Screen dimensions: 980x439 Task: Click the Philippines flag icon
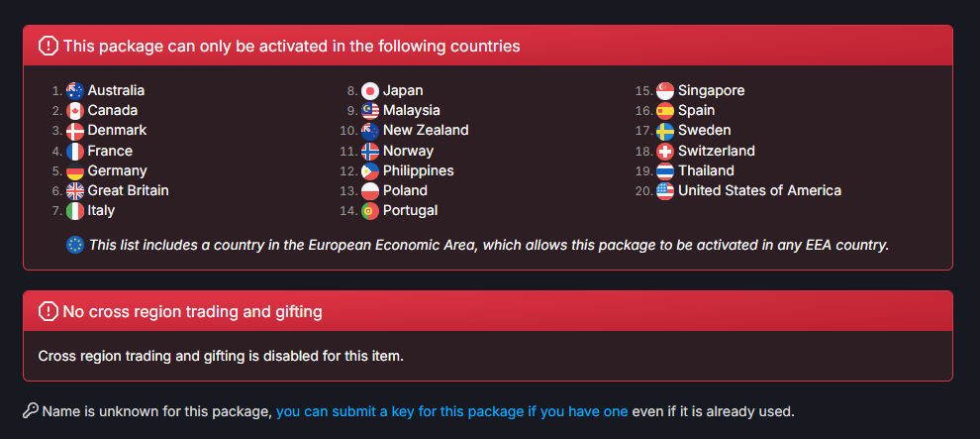pyautogui.click(x=370, y=170)
